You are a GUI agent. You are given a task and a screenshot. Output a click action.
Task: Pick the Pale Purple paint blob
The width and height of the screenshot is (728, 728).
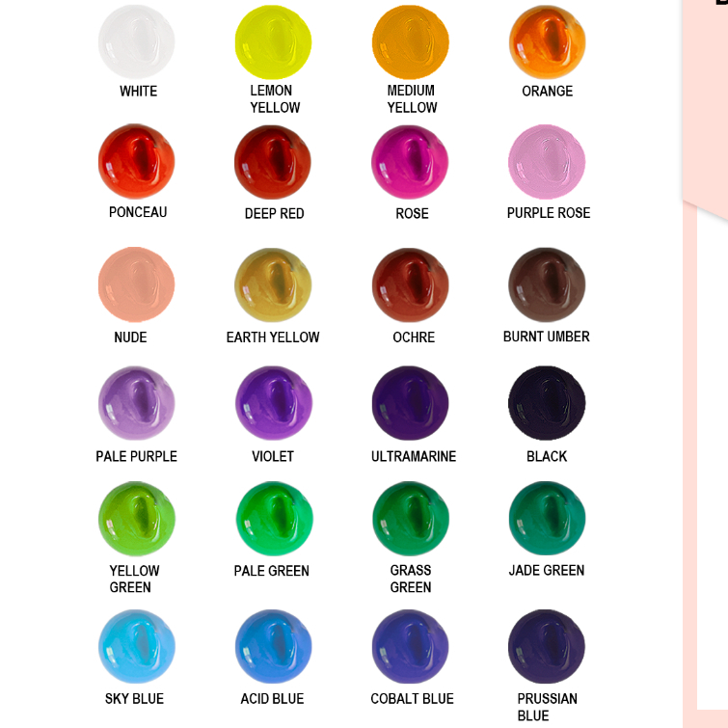[x=137, y=403]
